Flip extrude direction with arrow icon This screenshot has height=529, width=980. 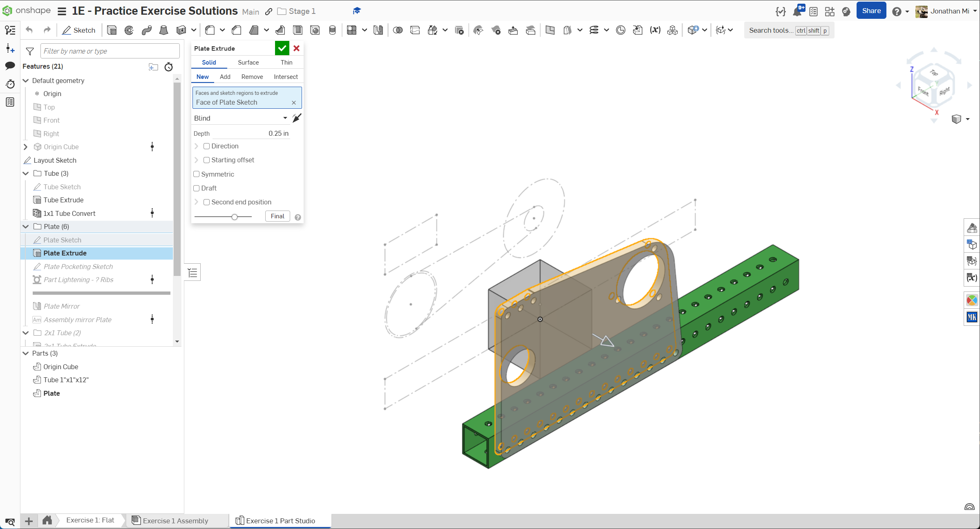(297, 118)
